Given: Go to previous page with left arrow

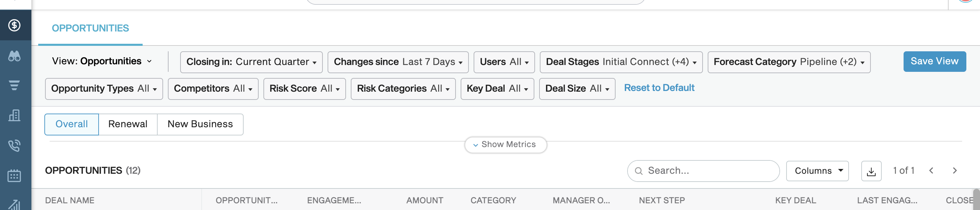Looking at the screenshot, I should 931,171.
